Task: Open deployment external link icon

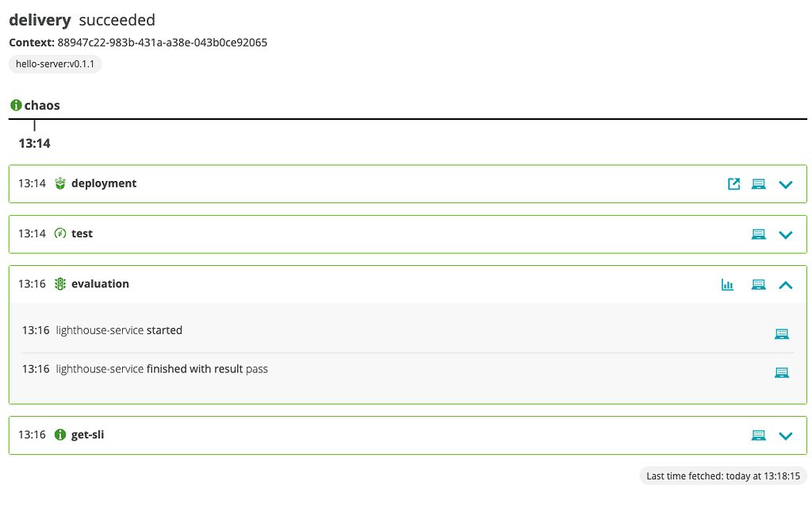Action: (x=733, y=184)
